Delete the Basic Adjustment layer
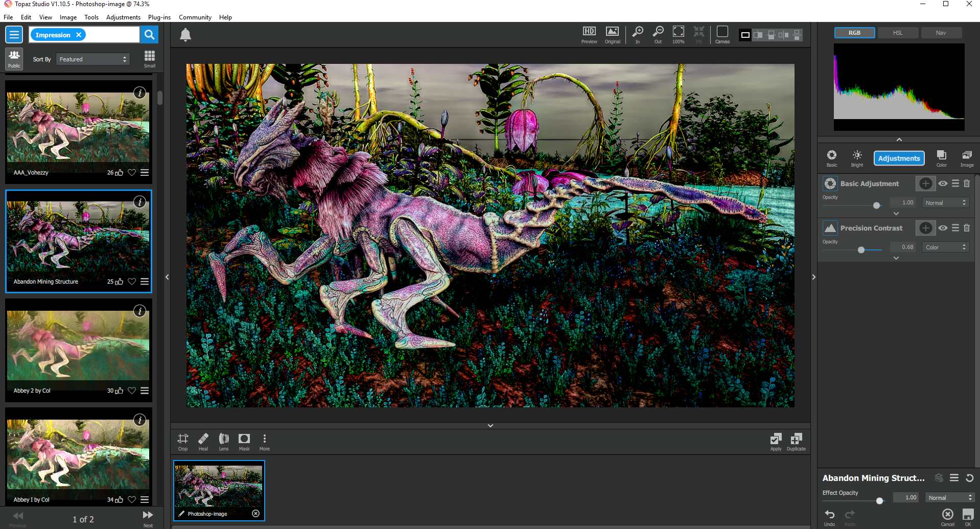Screen dimensions: 980x529 click(x=967, y=183)
